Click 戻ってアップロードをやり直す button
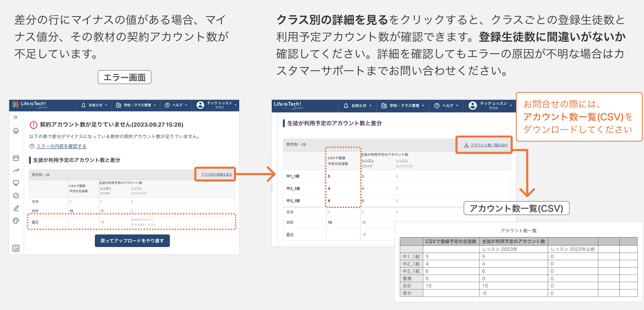This screenshot has width=644, height=310. pyautogui.click(x=132, y=241)
